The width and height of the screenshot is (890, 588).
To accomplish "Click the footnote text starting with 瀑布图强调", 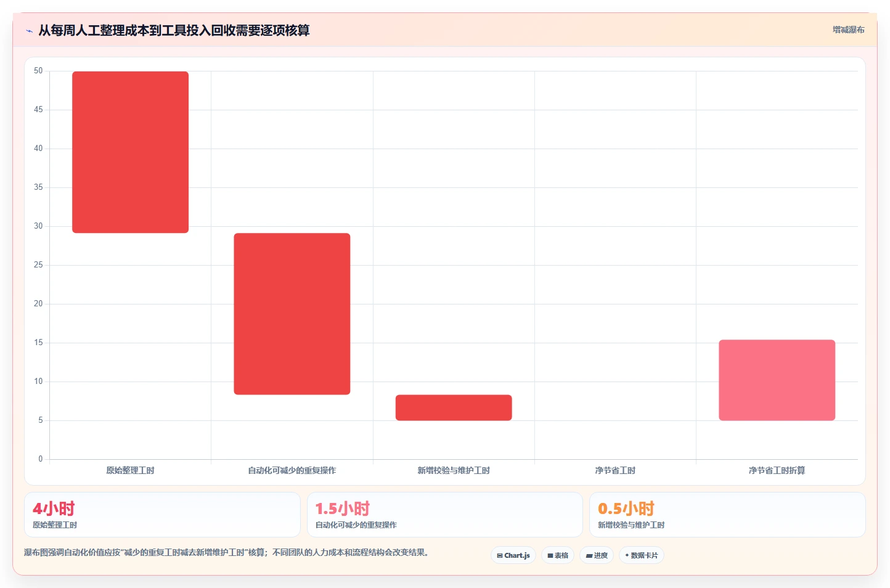I will (226, 552).
